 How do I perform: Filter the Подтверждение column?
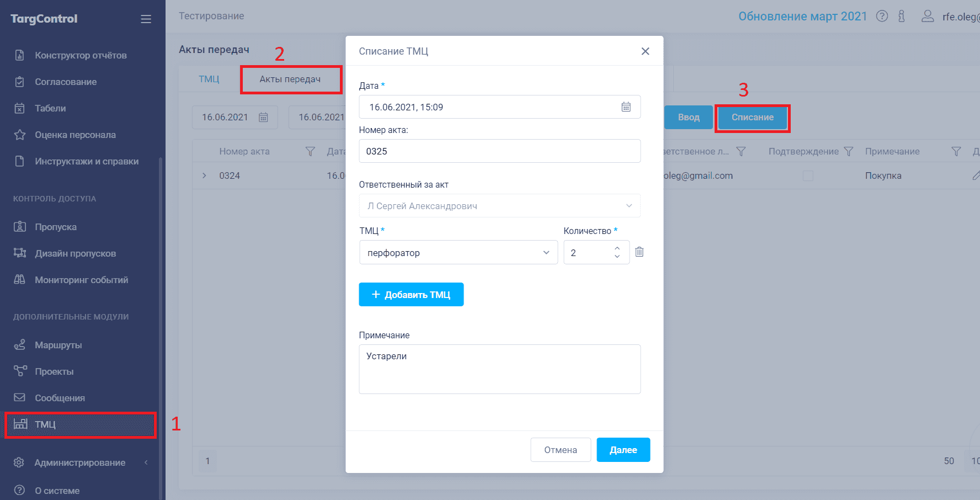[x=849, y=151]
